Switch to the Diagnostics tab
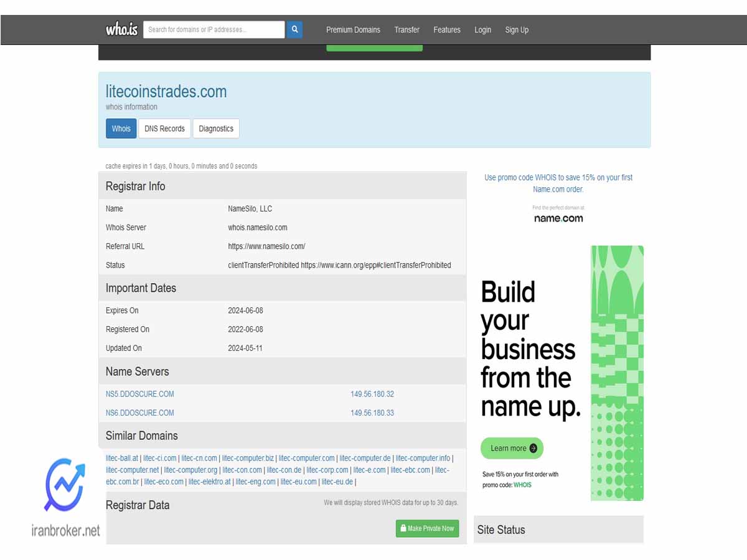Viewport: 747px width, 560px height. click(x=216, y=129)
